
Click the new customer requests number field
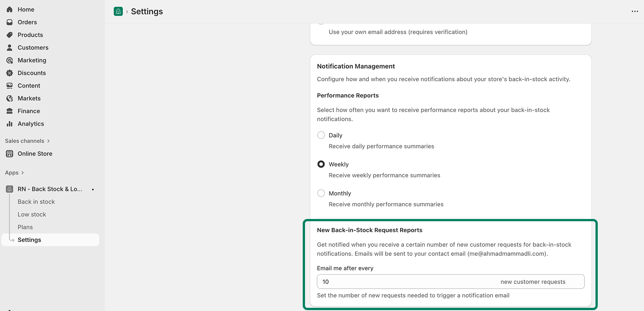tap(408, 282)
